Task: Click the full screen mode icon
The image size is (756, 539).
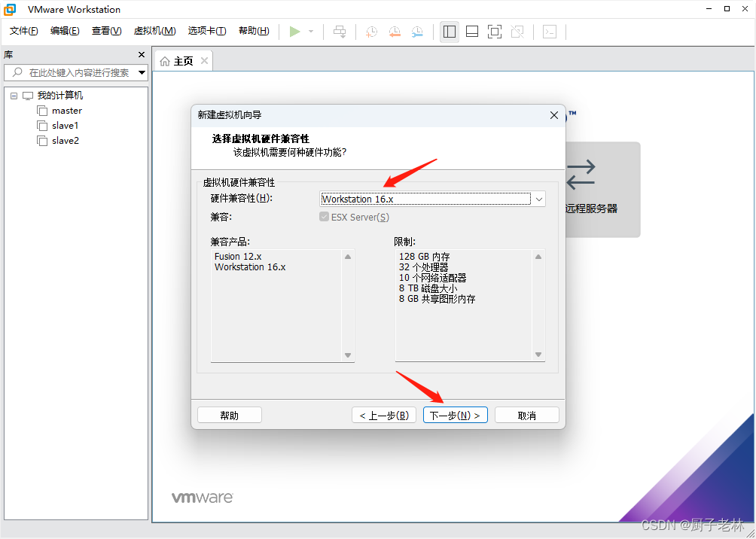Action: (495, 32)
